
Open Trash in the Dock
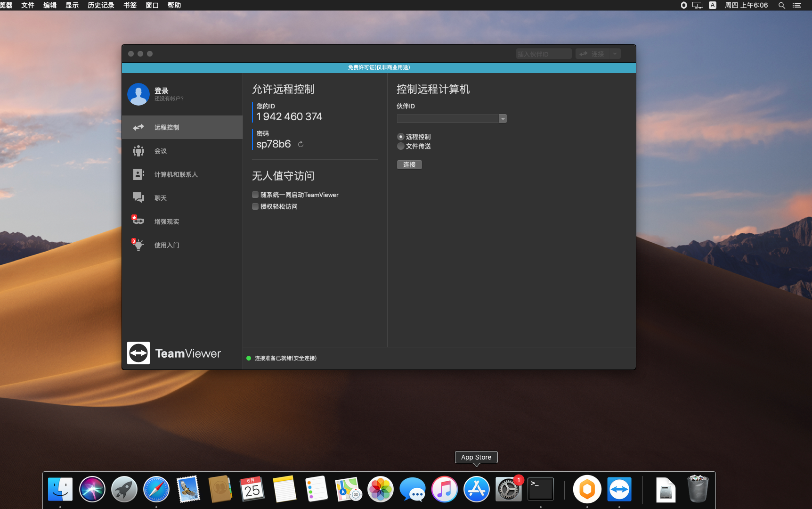click(x=698, y=489)
